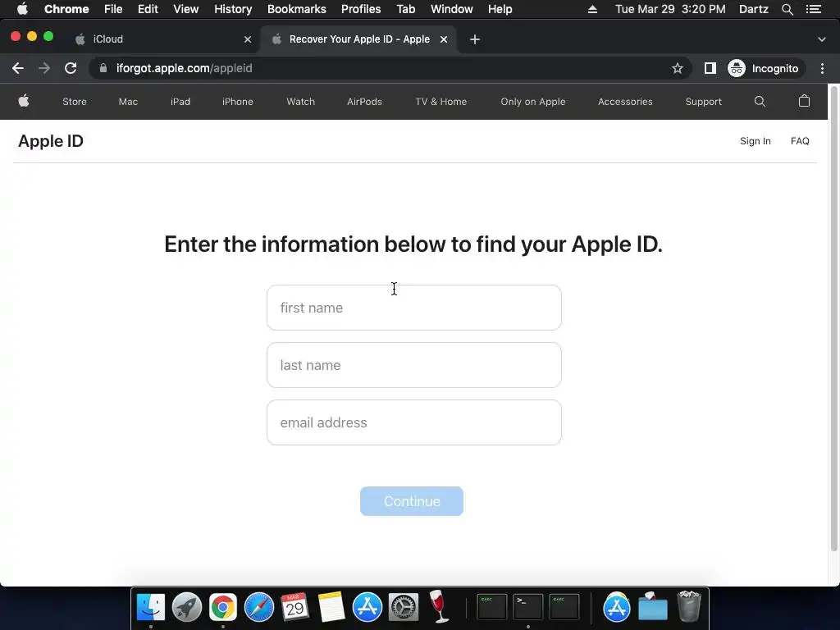The height and width of the screenshot is (630, 840).
Task: Close the Recover Your Apple ID tab
Action: tap(444, 39)
